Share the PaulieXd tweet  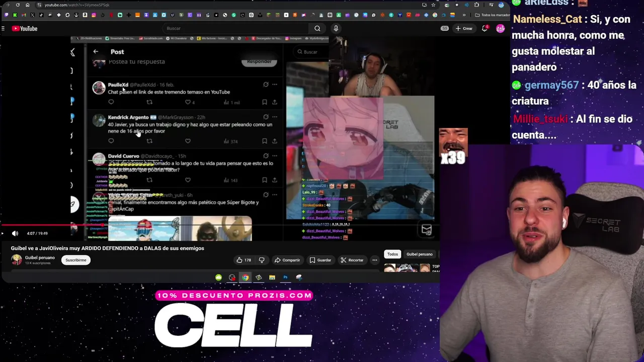(x=275, y=102)
